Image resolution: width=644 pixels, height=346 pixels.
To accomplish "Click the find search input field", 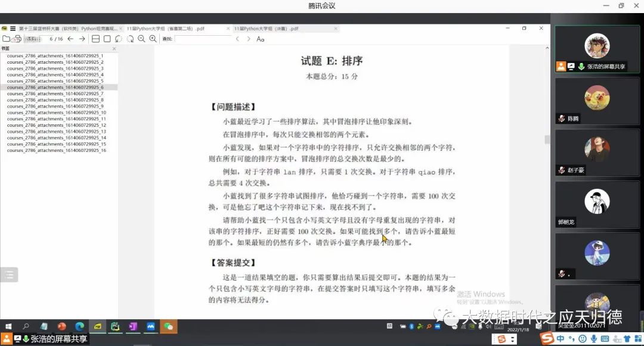I will 203,39.
